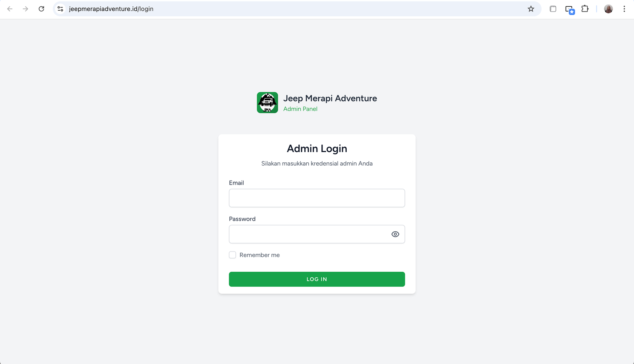Screen dimensions: 634x364
Task: Bookmark this page with the star icon
Action: point(531,9)
